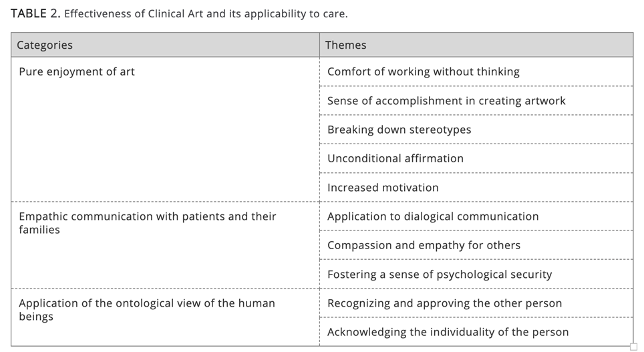This screenshot has height=352, width=644.
Task: Click the 'Themes' column header
Action: coord(345,45)
